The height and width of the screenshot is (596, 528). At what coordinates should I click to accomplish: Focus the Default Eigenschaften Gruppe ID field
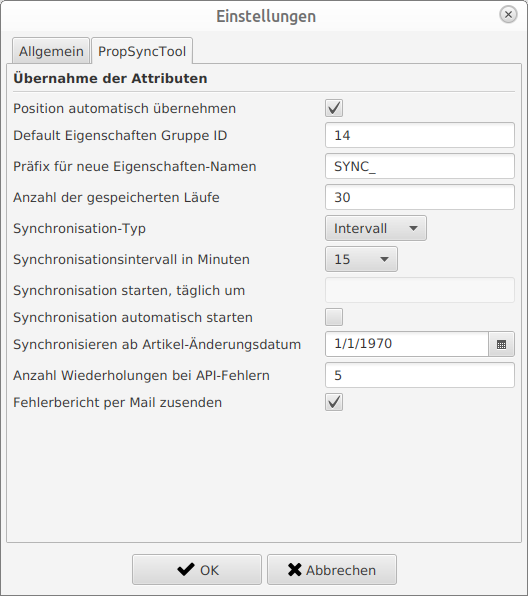(x=420, y=135)
